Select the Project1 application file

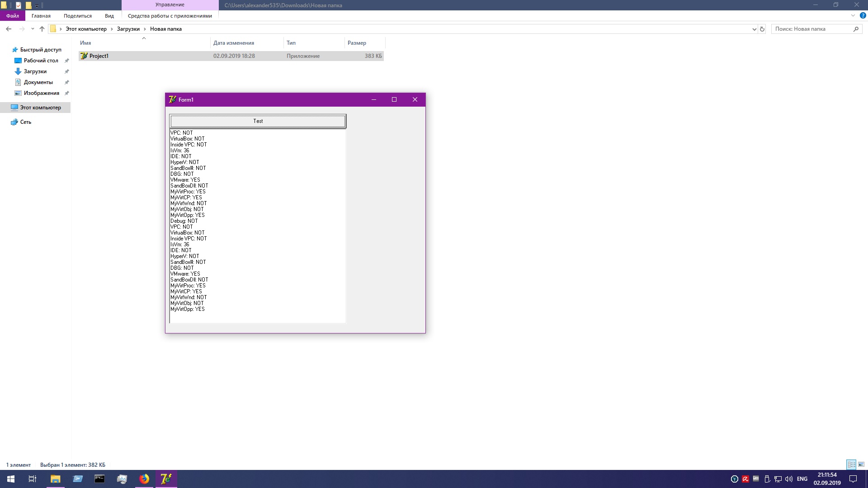tap(99, 56)
